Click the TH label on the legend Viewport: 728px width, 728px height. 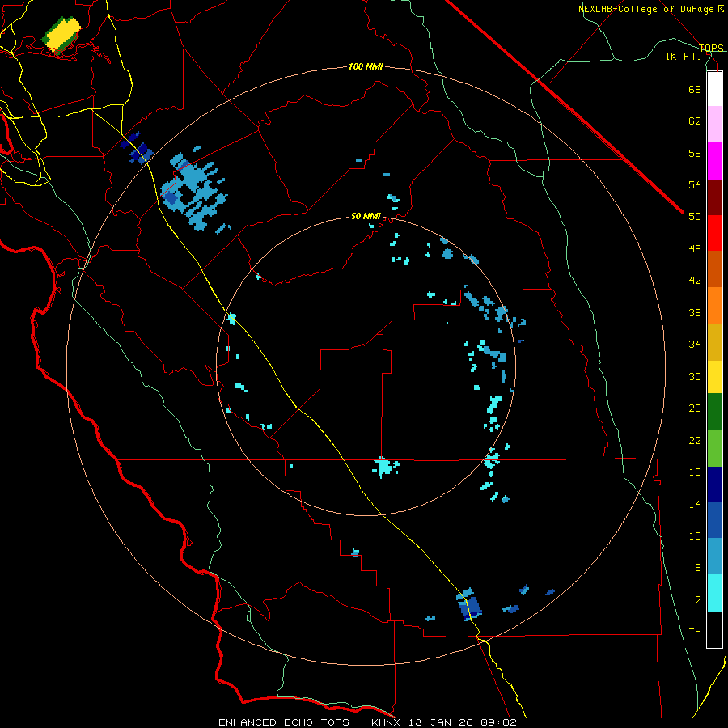(695, 632)
